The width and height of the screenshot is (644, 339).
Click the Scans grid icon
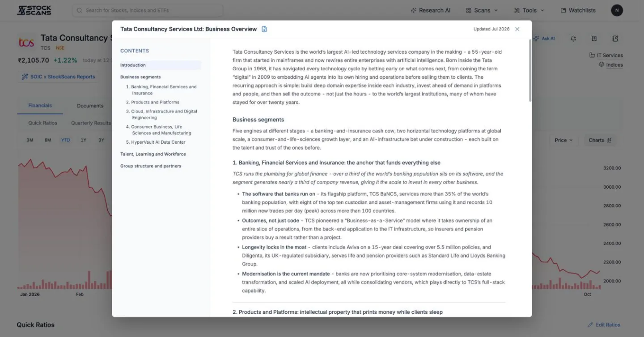pos(469,10)
